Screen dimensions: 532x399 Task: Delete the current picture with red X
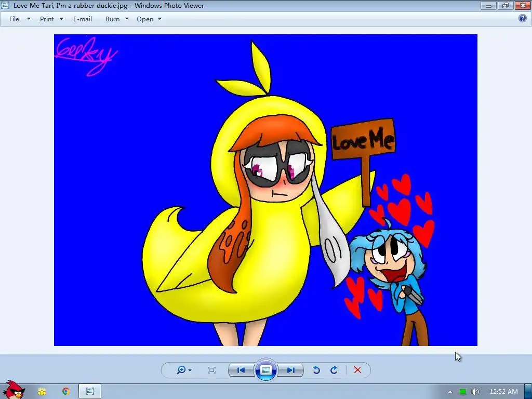(357, 370)
